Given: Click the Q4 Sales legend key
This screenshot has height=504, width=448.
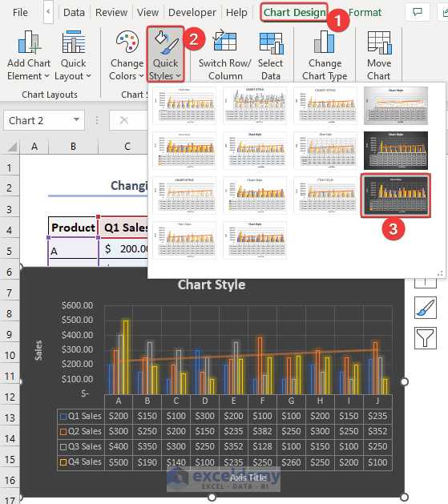Looking at the screenshot, I should click(x=63, y=462).
